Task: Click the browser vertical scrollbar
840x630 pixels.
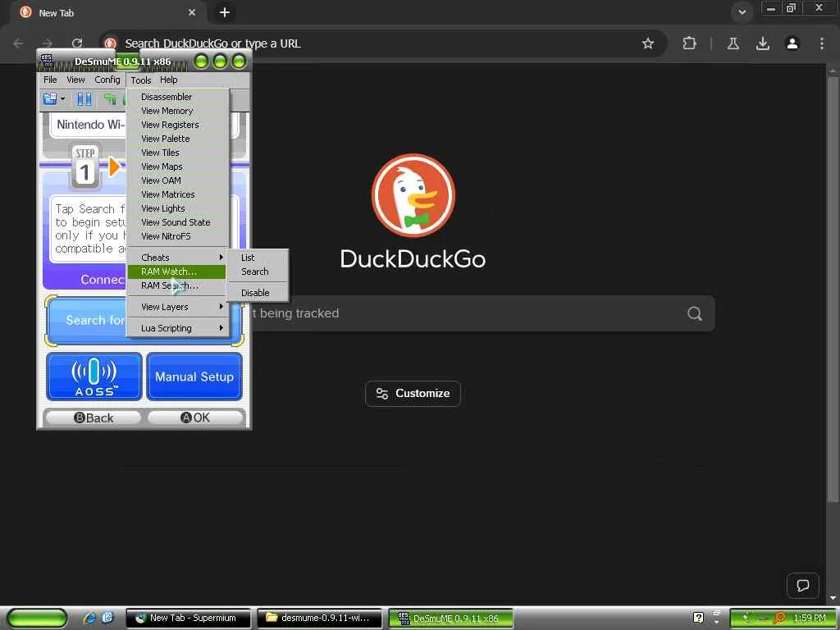Action: [833, 290]
